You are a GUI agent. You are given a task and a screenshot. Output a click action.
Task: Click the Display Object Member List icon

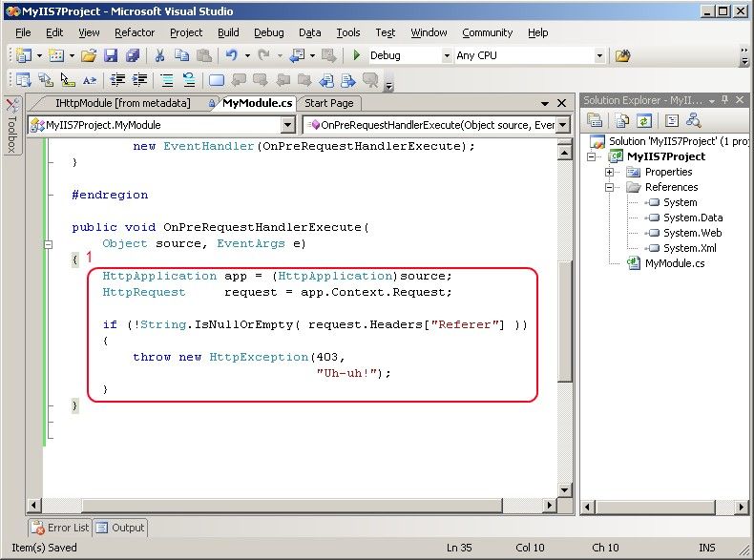coord(24,80)
